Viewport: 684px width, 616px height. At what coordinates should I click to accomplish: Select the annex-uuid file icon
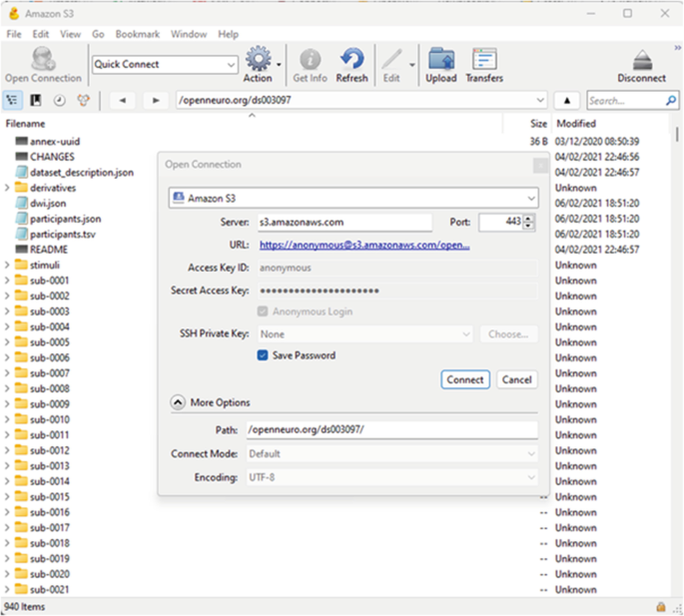click(x=21, y=141)
